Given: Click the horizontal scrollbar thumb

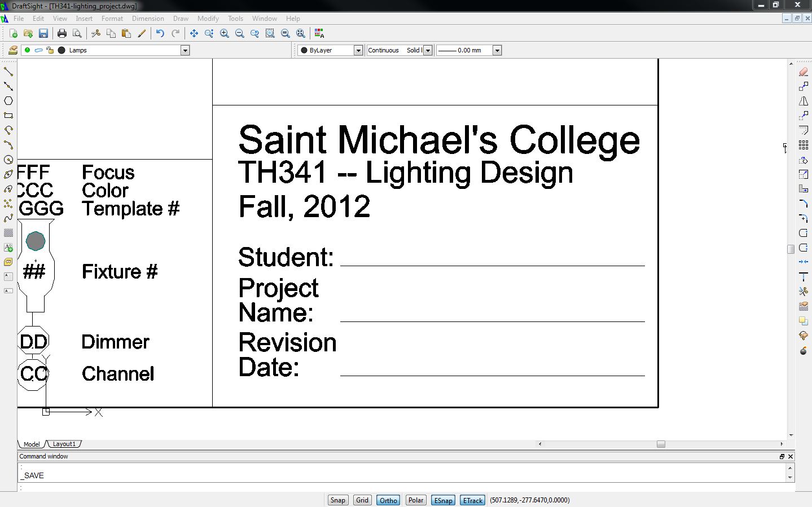Looking at the screenshot, I should [661, 444].
